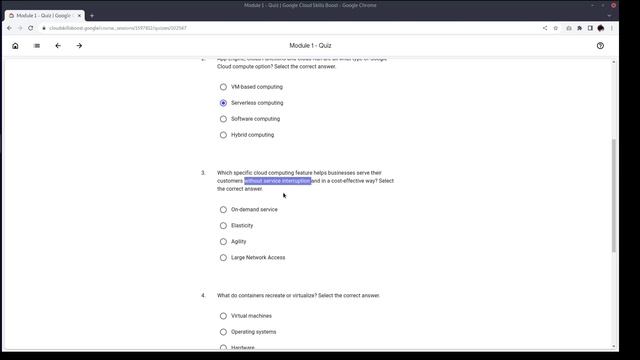Select Agility option
The height and width of the screenshot is (360, 640).
point(223,242)
